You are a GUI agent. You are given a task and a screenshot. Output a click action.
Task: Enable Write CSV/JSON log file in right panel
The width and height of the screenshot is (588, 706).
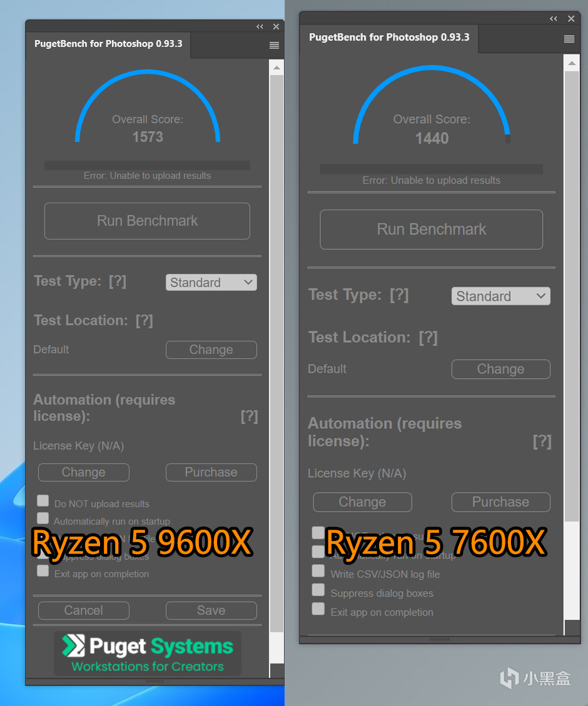point(318,571)
